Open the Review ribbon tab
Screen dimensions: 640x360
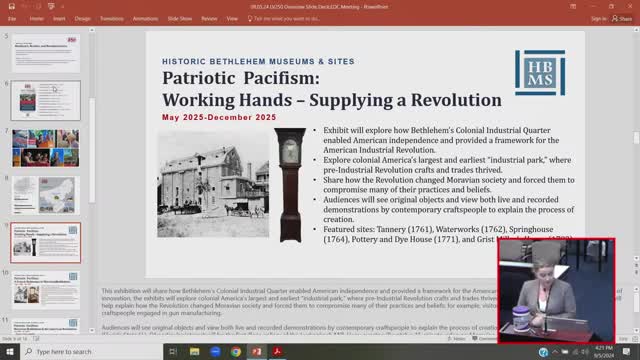[x=209, y=19]
